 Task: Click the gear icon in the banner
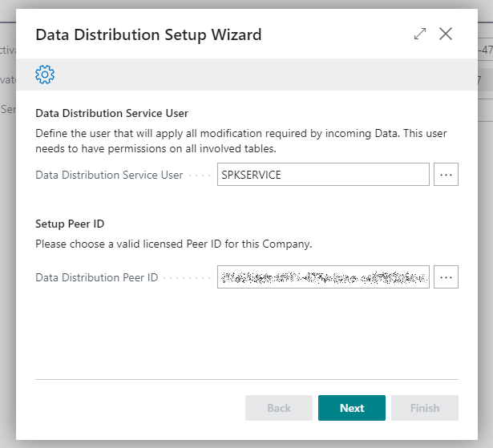coord(45,75)
